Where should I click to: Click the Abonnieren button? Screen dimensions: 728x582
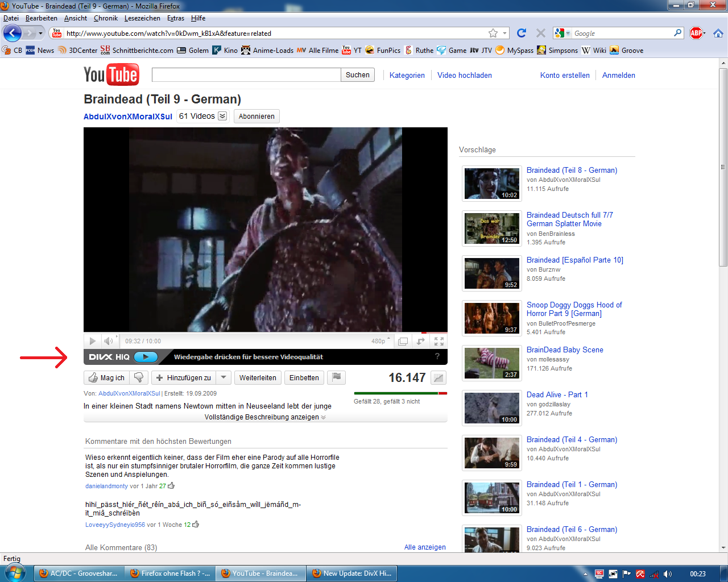pos(257,117)
